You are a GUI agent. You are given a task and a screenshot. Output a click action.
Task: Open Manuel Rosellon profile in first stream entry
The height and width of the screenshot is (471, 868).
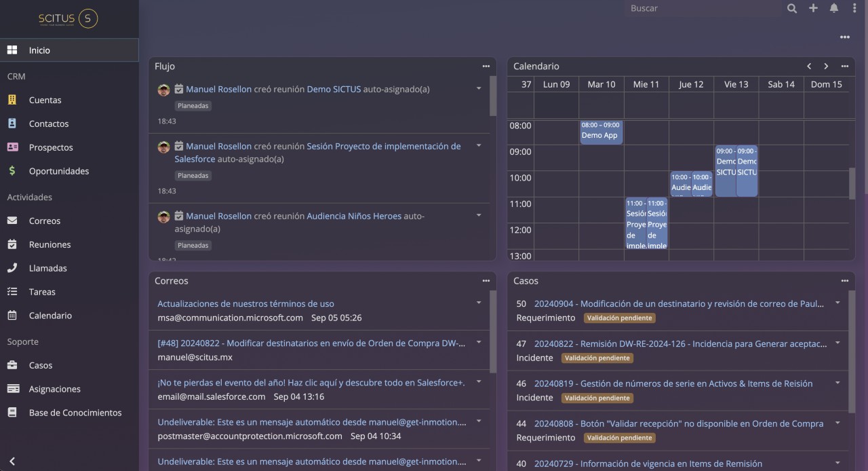(x=218, y=89)
